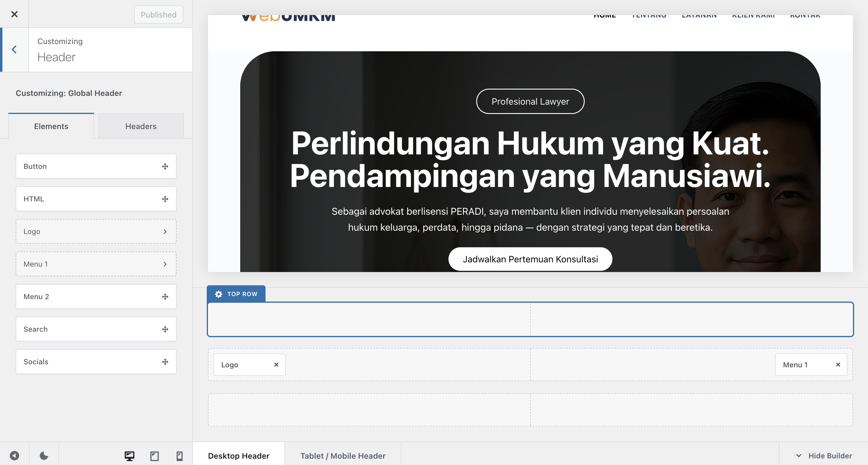
Task: Expand the Logo element settings
Action: pos(165,231)
